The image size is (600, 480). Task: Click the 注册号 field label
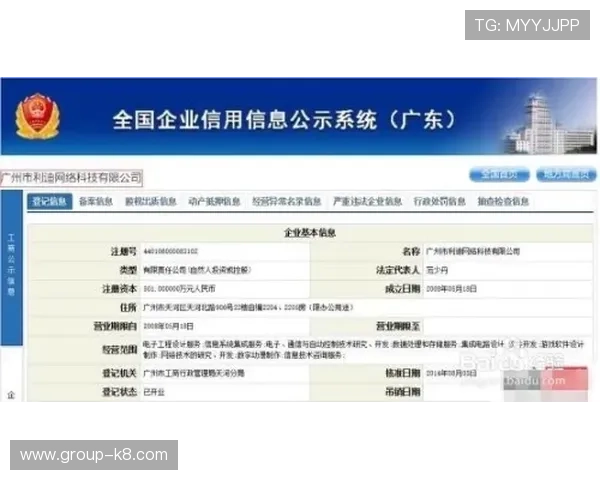[x=124, y=251]
